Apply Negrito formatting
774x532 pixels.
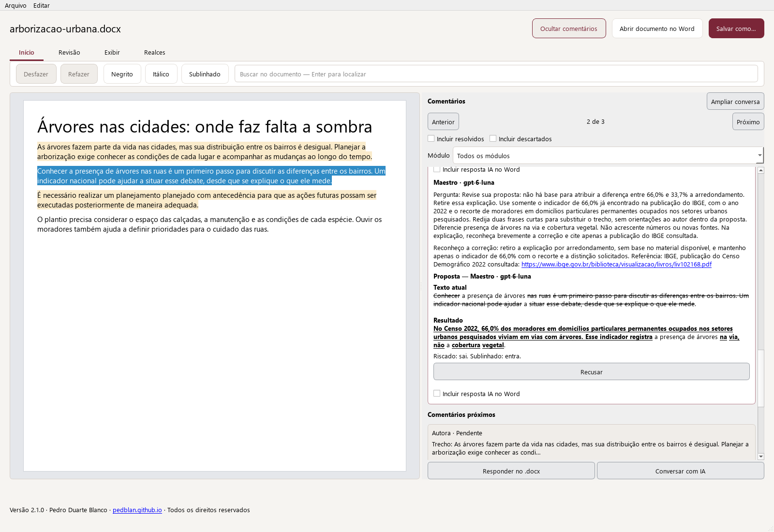pyautogui.click(x=122, y=74)
